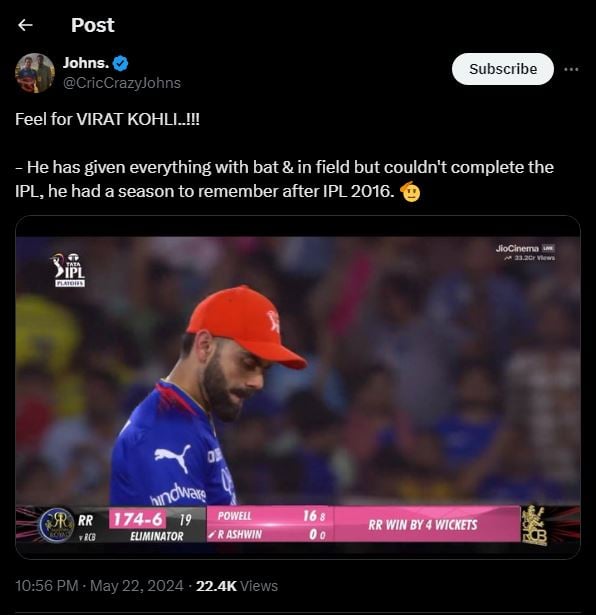
Task: Click the blue verified badge next to Johns.
Action: tap(120, 63)
